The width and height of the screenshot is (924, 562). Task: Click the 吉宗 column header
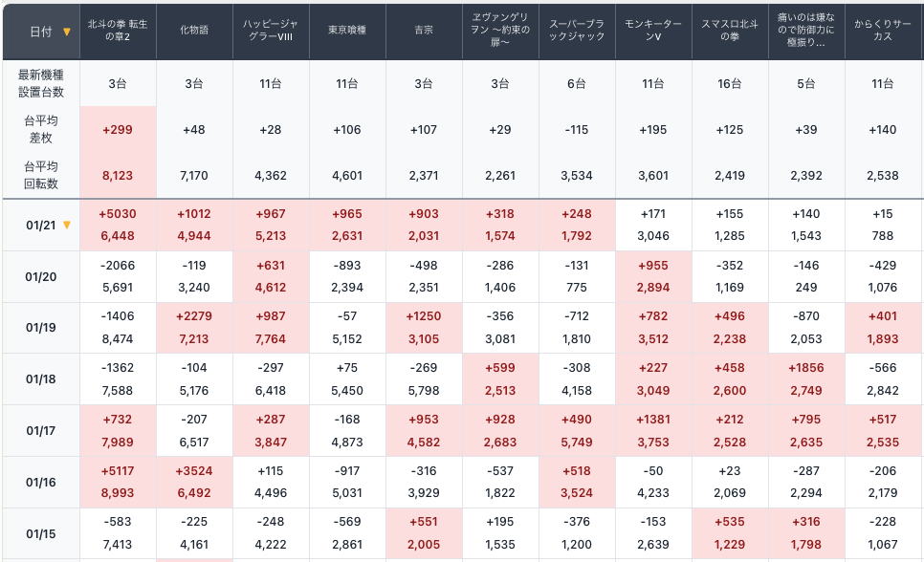(x=424, y=31)
